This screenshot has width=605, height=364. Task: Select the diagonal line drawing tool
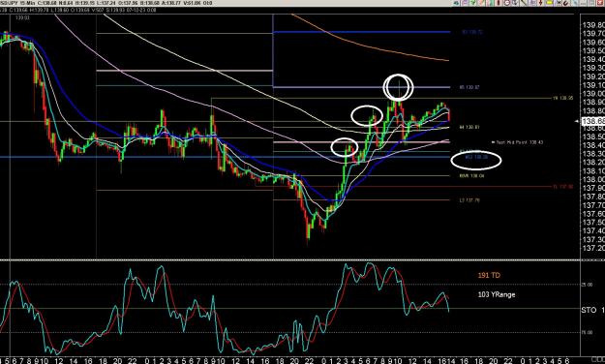click(x=524, y=3)
